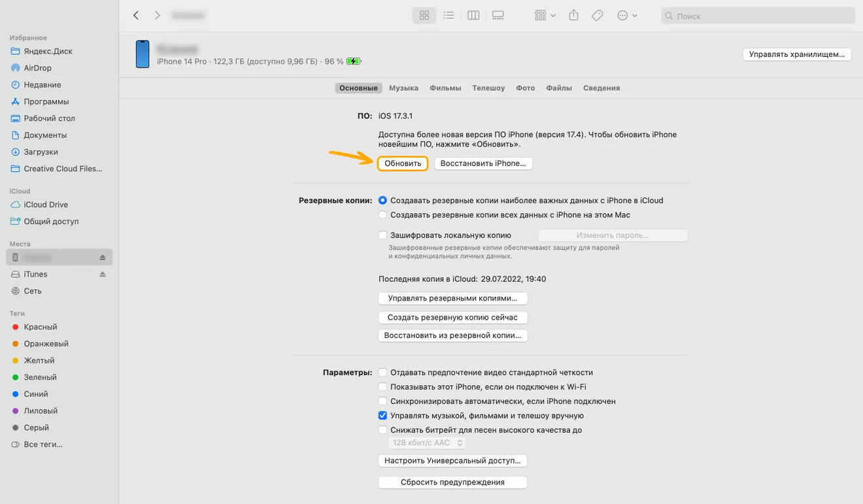
Task: Switch to column view
Action: [x=473, y=15]
